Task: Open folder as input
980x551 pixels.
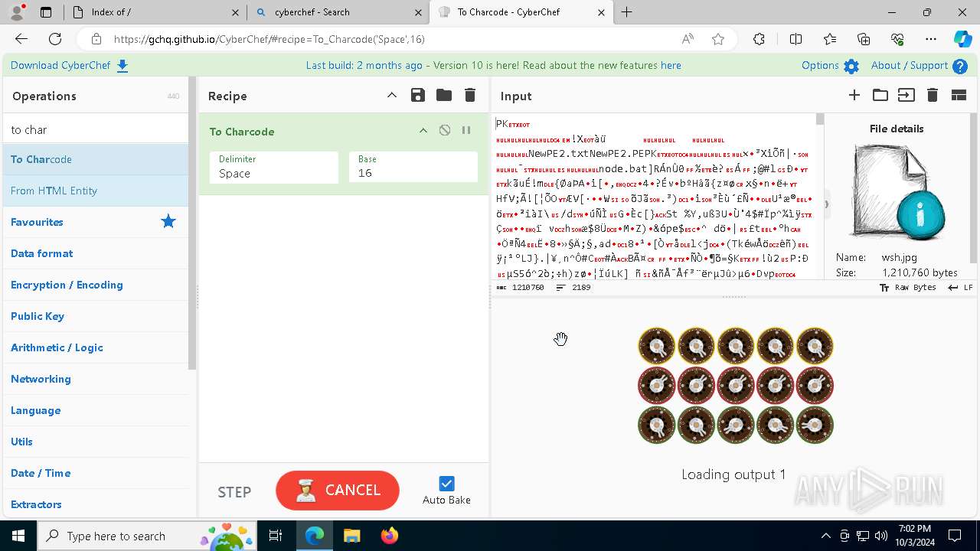Action: (880, 96)
